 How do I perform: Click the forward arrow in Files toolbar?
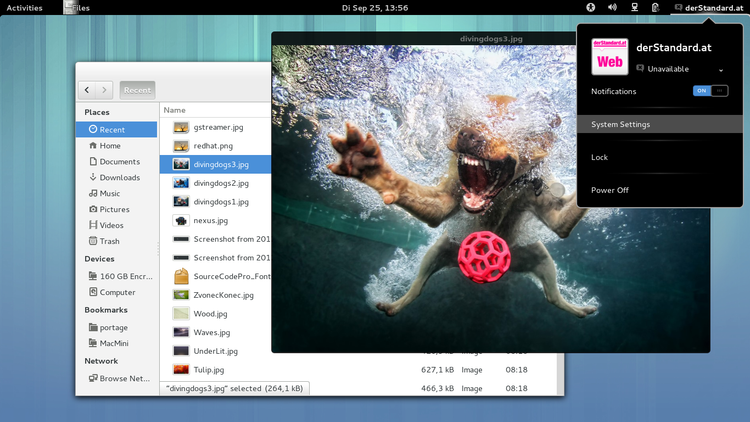[105, 90]
